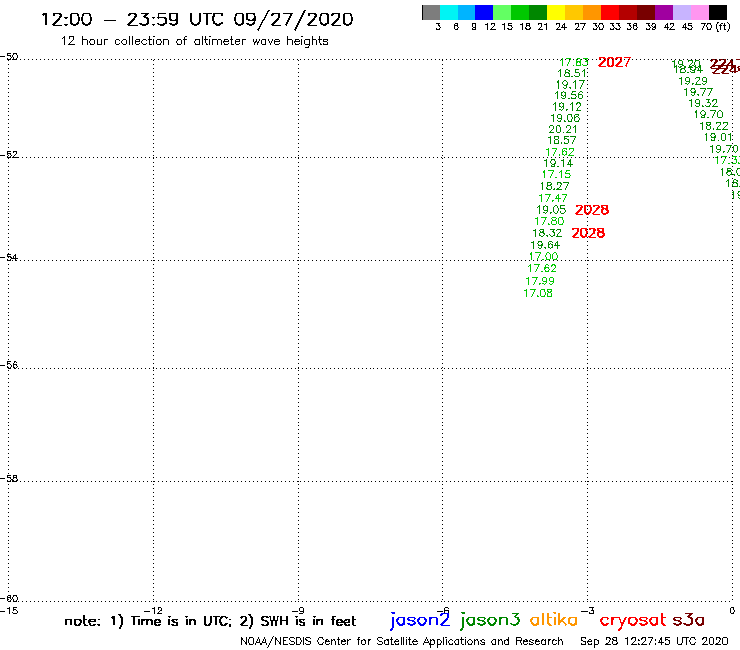The width and height of the screenshot is (740, 650).
Task: Click the 19.06 reading
Action: coord(565,118)
